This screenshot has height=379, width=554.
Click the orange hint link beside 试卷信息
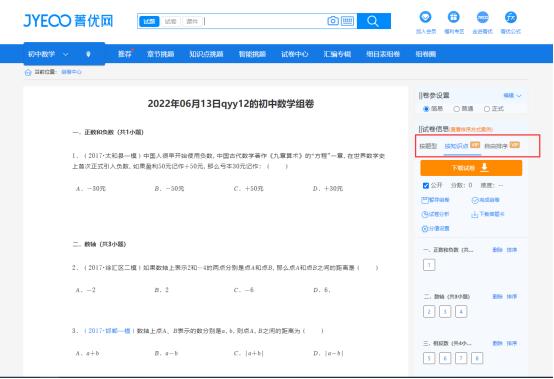coord(471,130)
